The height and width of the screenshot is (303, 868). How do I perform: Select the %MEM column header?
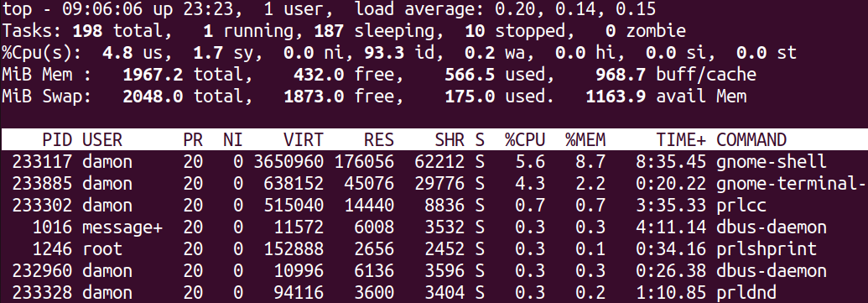click(x=585, y=139)
